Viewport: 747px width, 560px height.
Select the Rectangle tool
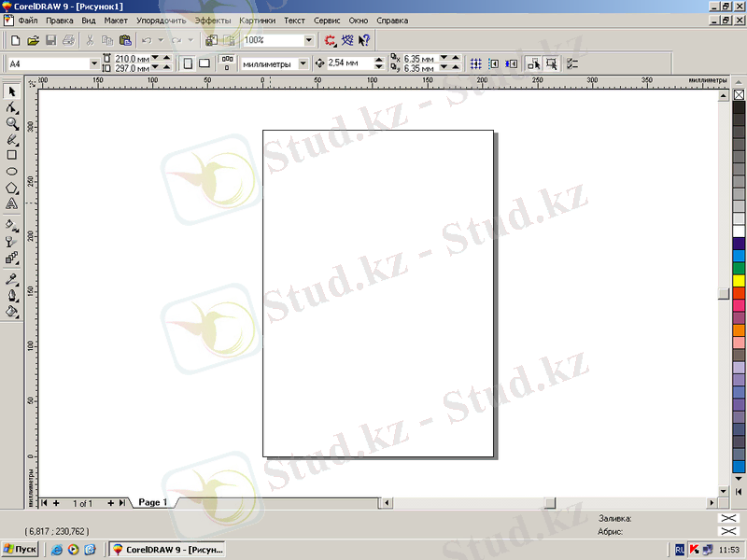(12, 155)
